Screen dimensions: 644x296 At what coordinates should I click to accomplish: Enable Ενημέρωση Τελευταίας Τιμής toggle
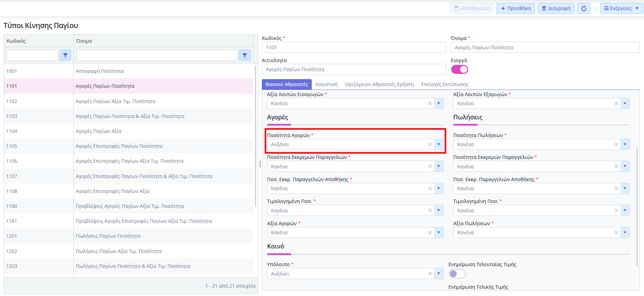[457, 274]
